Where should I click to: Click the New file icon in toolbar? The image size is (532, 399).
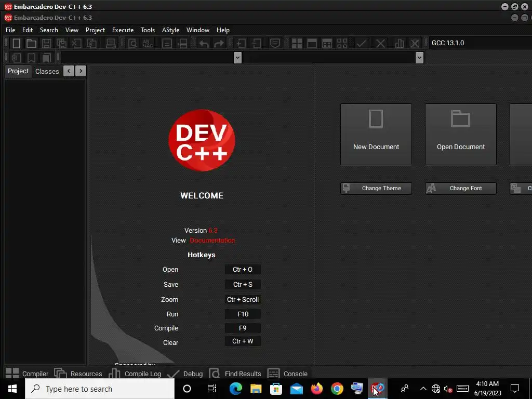tap(16, 44)
